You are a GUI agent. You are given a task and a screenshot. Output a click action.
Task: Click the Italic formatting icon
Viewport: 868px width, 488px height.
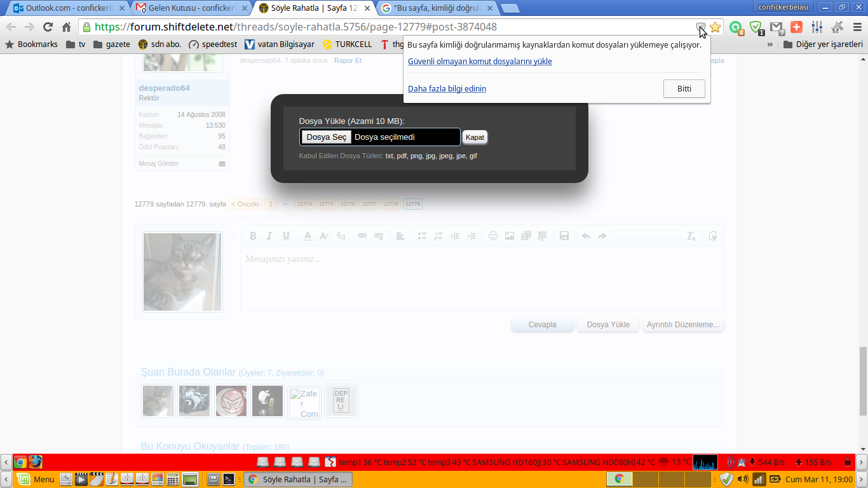click(x=269, y=236)
